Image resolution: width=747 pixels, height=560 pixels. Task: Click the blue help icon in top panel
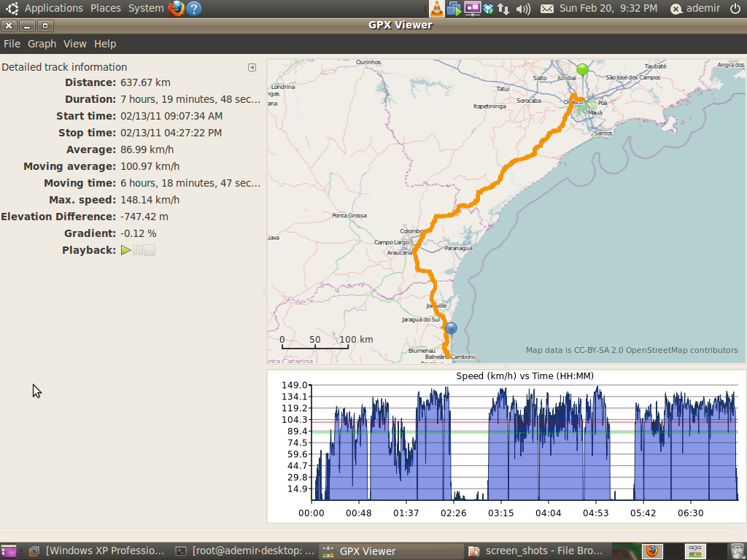194,9
